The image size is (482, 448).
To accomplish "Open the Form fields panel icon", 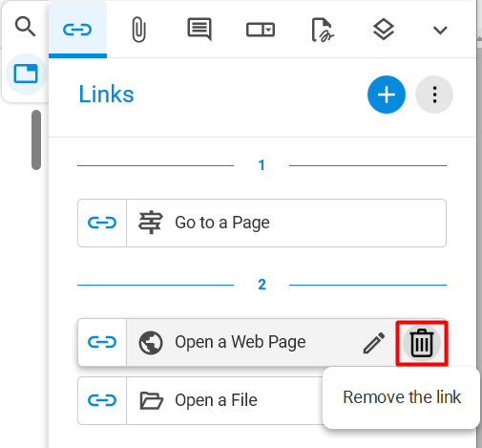I will [x=261, y=30].
